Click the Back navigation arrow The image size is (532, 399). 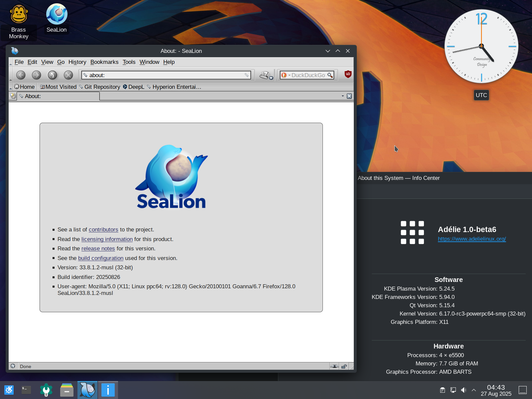click(21, 75)
